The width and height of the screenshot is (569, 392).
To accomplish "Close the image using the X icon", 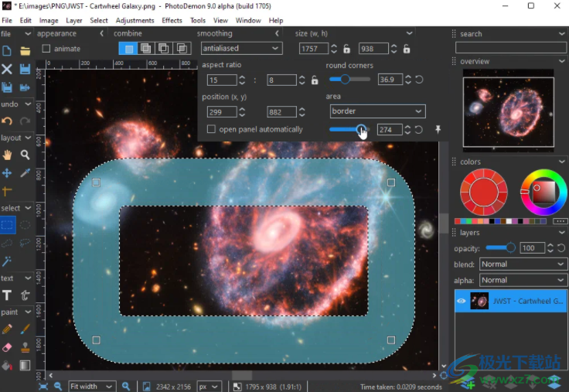I will pyautogui.click(x=7, y=69).
